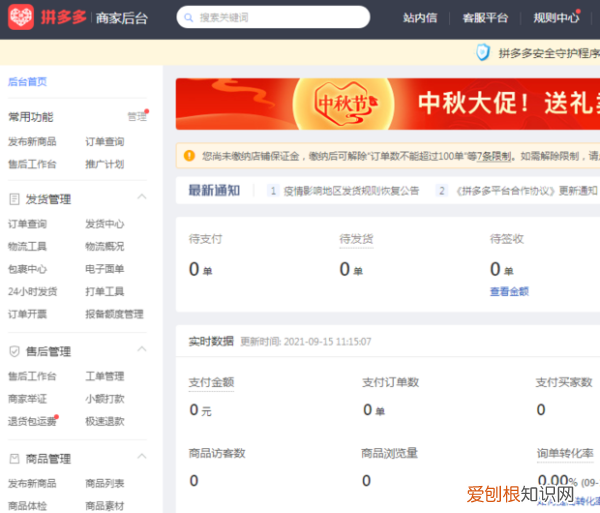This screenshot has height=513, width=600.
Task: Open 商品体检
Action: [28, 506]
